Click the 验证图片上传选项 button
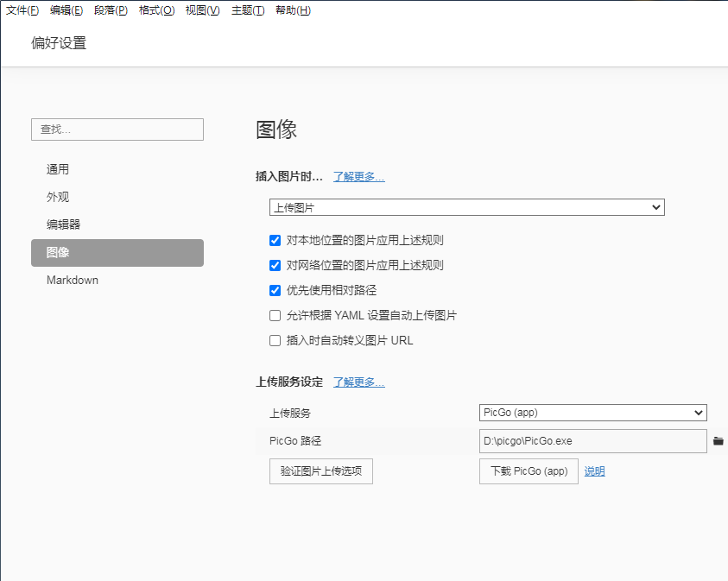 click(321, 471)
